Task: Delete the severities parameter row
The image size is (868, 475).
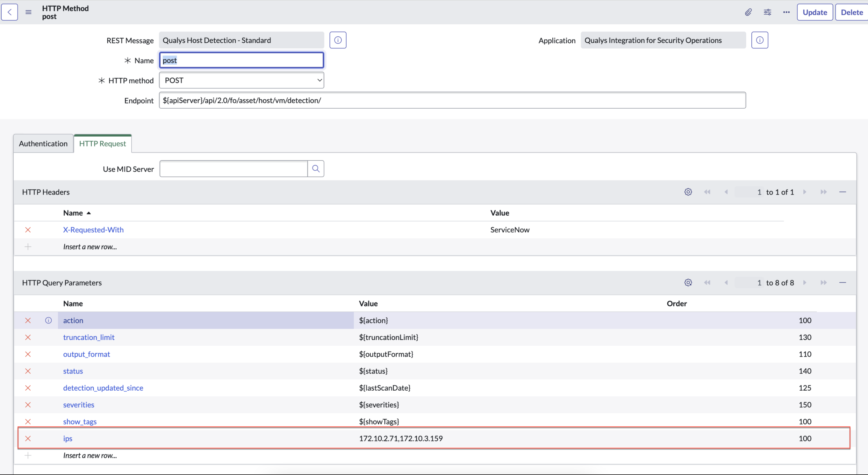Action: pos(28,405)
